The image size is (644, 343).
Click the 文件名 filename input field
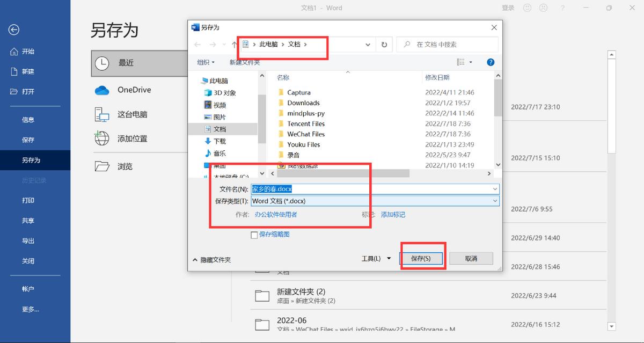click(376, 188)
